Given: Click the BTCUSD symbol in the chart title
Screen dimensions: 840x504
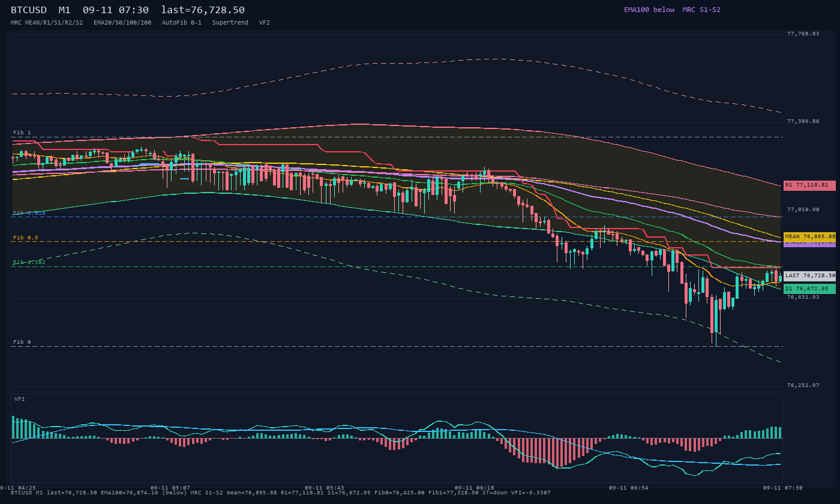Looking at the screenshot, I should [x=29, y=10].
